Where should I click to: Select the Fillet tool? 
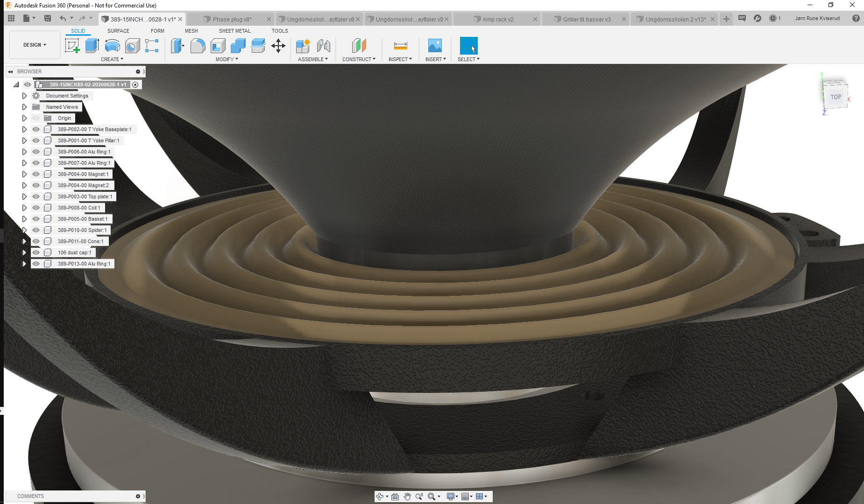coord(198,46)
